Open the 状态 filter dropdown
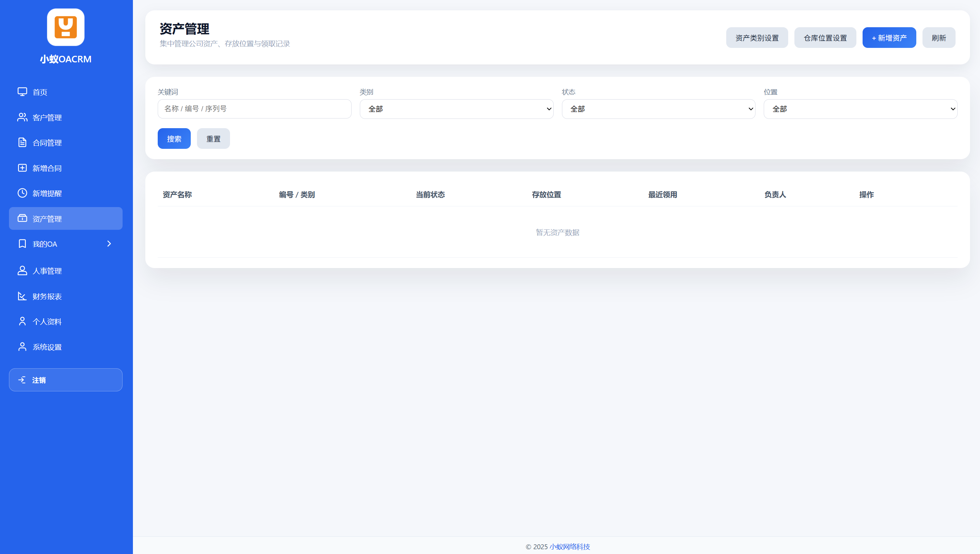 (x=658, y=109)
